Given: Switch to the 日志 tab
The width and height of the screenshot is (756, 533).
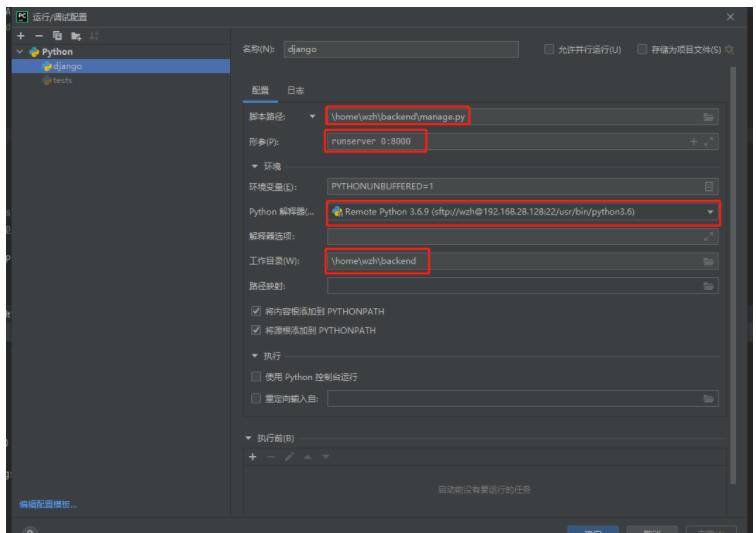Looking at the screenshot, I should (296, 90).
